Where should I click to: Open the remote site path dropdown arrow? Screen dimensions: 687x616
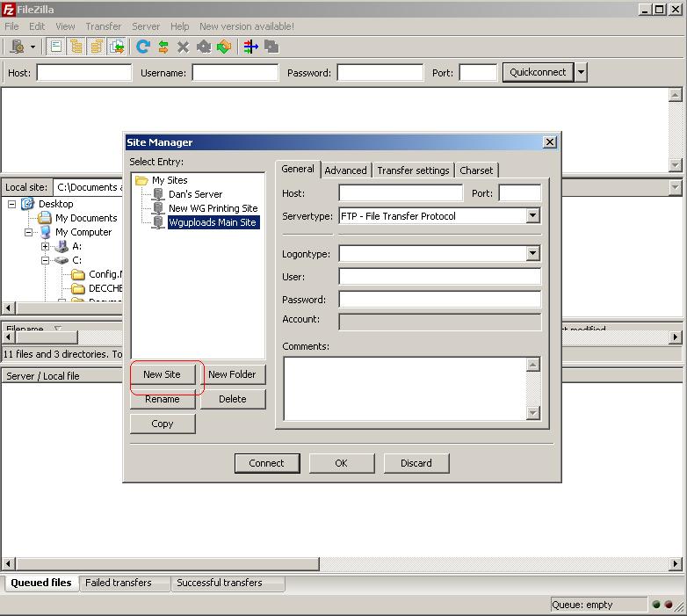pyautogui.click(x=676, y=187)
